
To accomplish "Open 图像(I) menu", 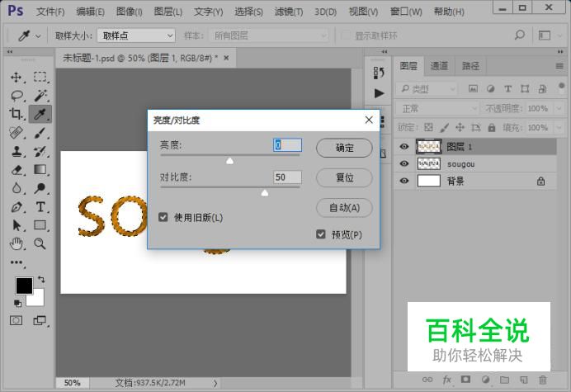I will [x=130, y=12].
